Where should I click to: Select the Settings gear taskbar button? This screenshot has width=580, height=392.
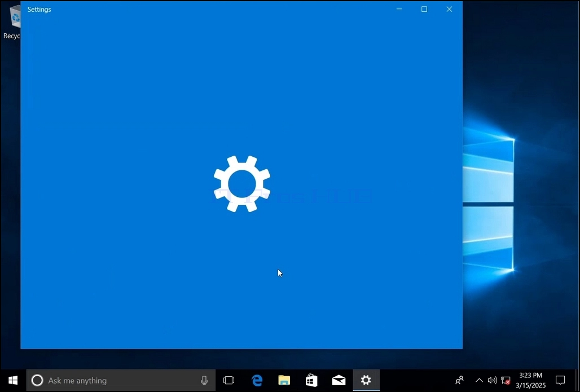pos(366,380)
